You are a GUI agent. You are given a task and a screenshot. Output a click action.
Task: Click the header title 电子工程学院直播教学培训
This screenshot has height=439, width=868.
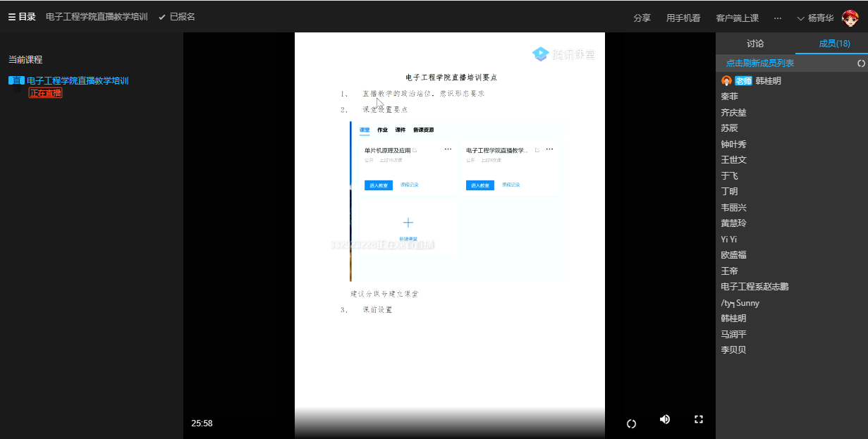97,17
